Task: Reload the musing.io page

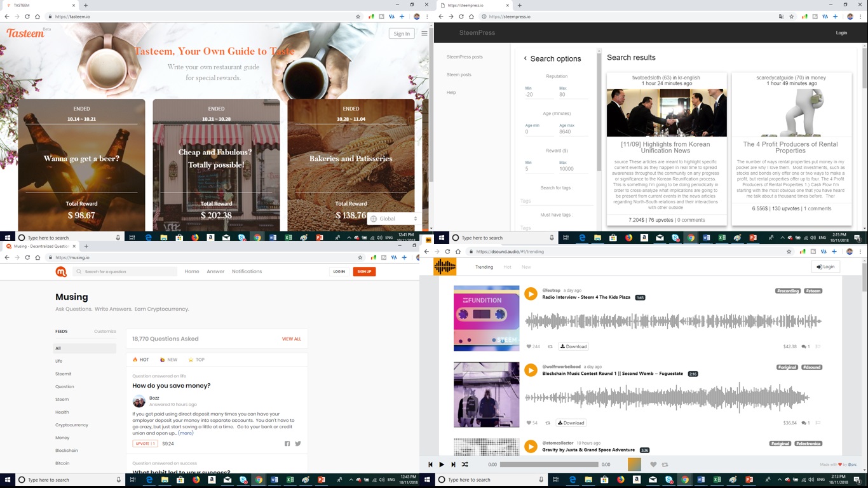Action: [27, 257]
